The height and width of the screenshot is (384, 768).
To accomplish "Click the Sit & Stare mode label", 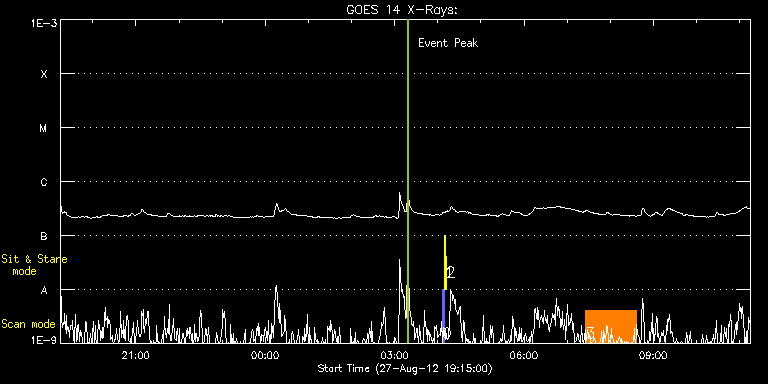I will pos(34,265).
